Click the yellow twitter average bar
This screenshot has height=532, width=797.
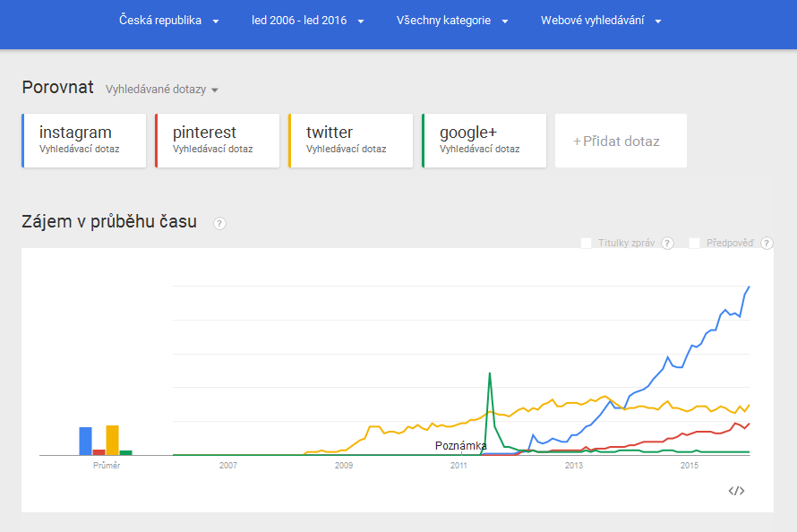[112, 440]
